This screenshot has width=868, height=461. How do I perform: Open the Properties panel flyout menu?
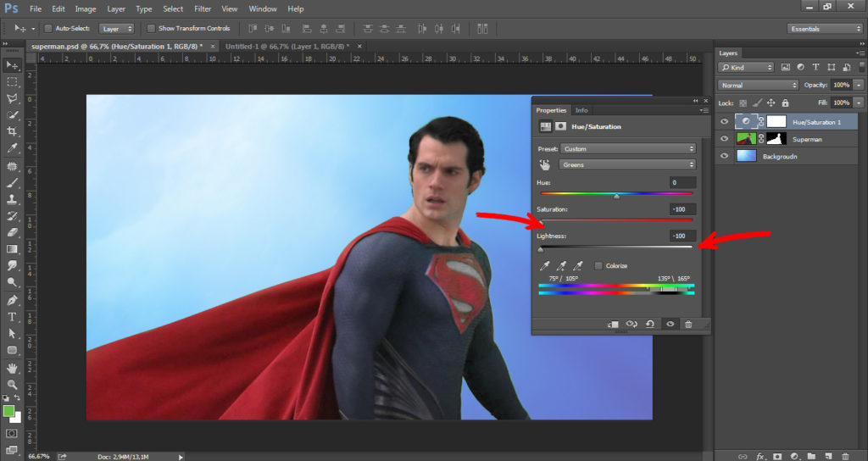pyautogui.click(x=704, y=110)
